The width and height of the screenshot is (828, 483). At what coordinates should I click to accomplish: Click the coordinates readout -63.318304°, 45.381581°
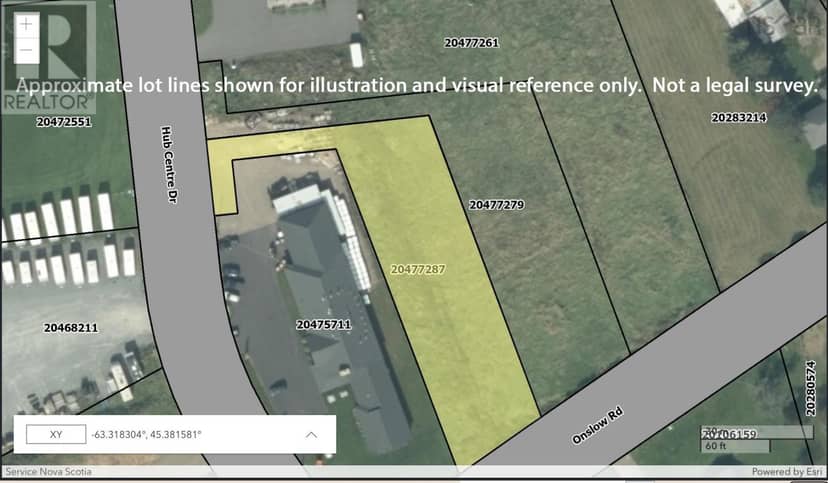click(x=146, y=435)
